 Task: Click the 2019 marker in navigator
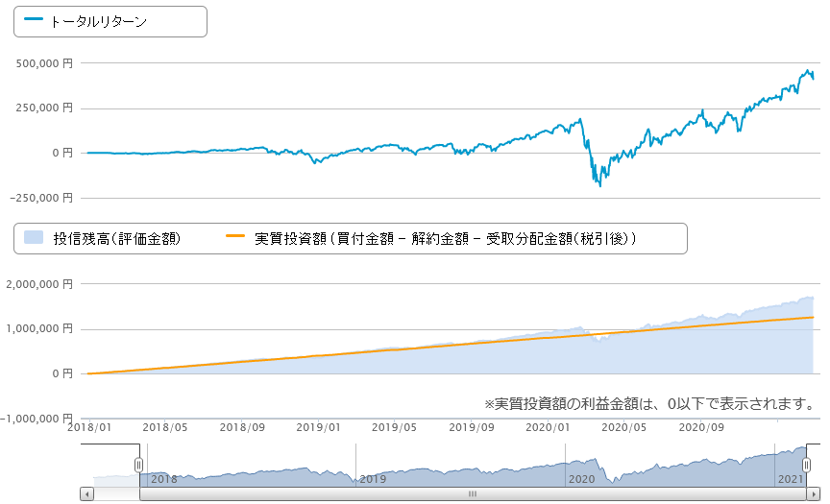pos(373,479)
